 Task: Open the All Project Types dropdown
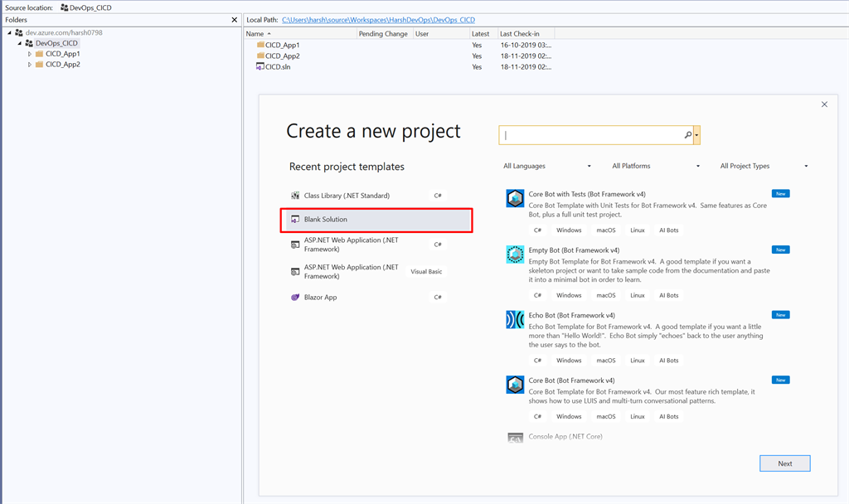coord(764,166)
